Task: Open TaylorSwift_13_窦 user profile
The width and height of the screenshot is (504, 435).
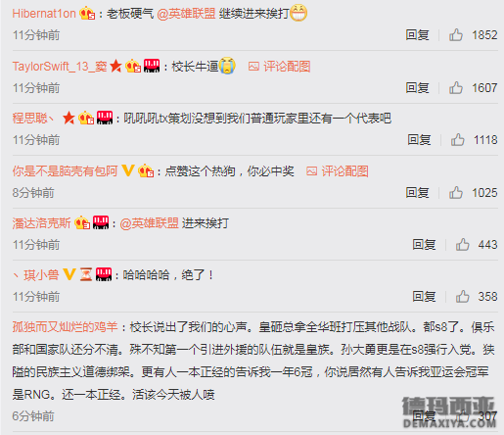Action: (60, 67)
